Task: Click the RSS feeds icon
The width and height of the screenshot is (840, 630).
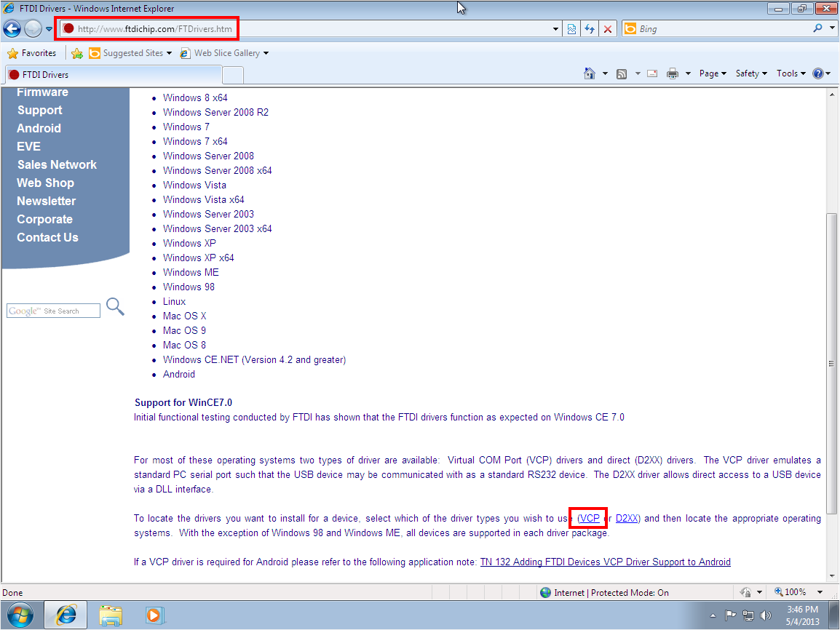Action: click(622, 74)
